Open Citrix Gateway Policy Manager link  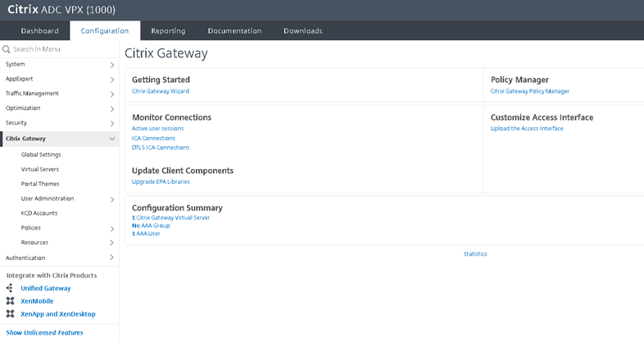pos(529,91)
